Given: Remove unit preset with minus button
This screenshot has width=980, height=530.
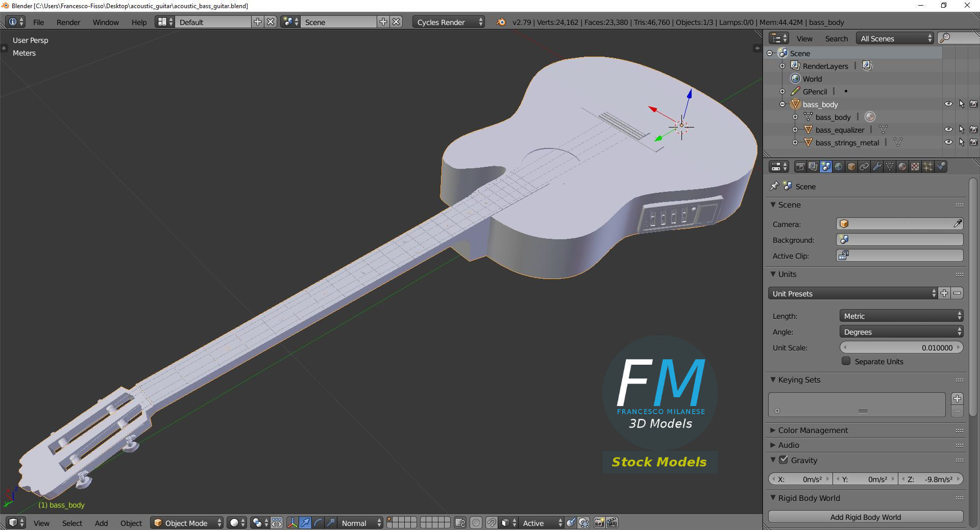Looking at the screenshot, I should pos(957,293).
